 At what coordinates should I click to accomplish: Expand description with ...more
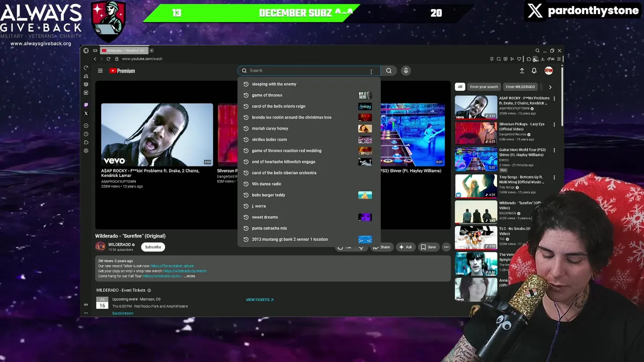coord(190,276)
